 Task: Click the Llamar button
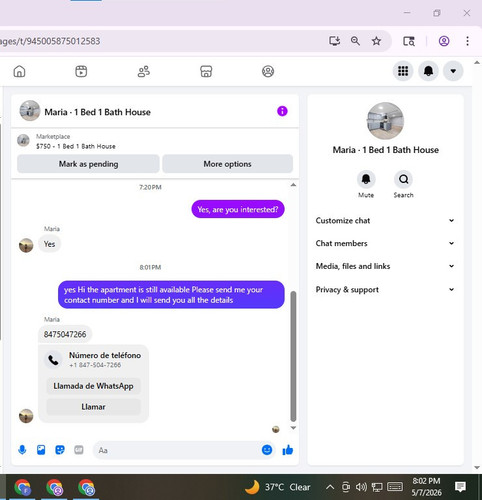pyautogui.click(x=93, y=407)
